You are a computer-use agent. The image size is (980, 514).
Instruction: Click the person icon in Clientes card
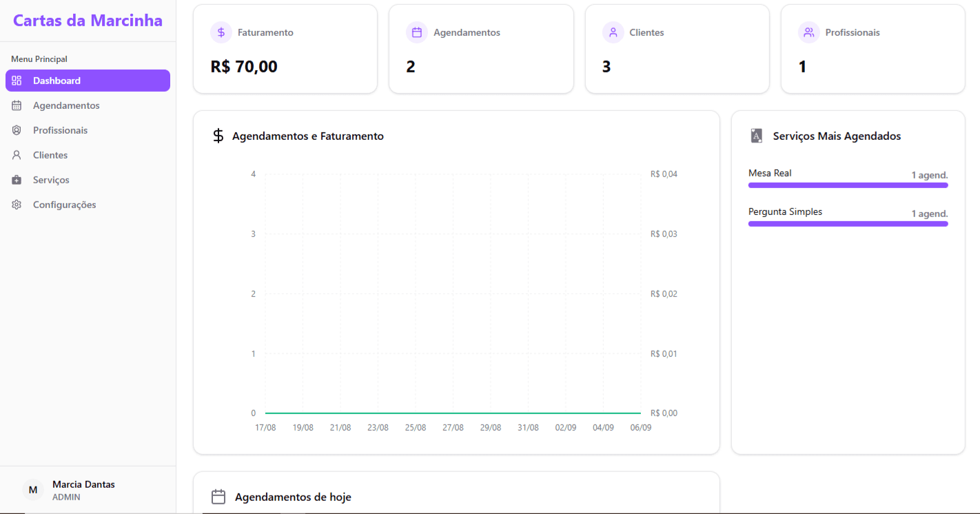coord(613,32)
